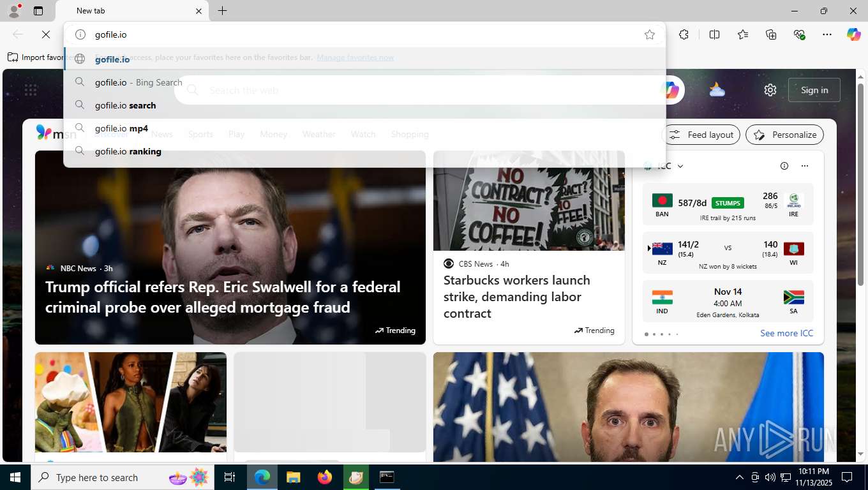The height and width of the screenshot is (490, 868).
Task: Follow the See more ICC link
Action: tap(786, 333)
